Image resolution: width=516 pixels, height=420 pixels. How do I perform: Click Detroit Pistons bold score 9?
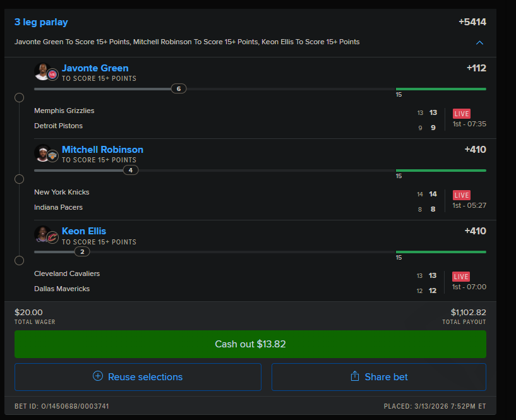(x=433, y=128)
